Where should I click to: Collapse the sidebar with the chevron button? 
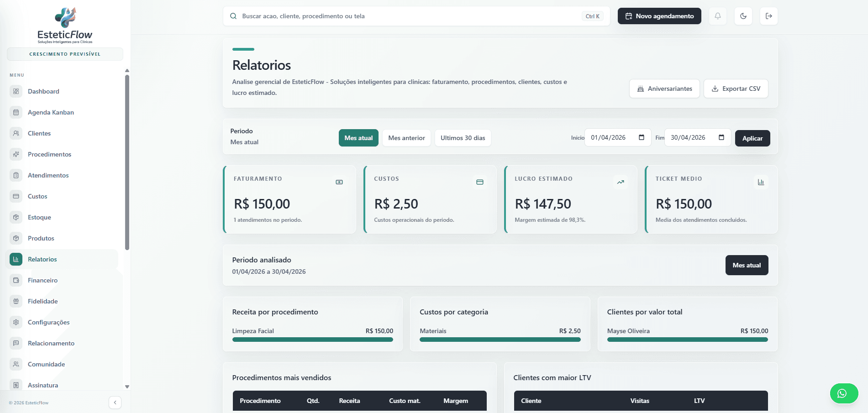coord(115,403)
